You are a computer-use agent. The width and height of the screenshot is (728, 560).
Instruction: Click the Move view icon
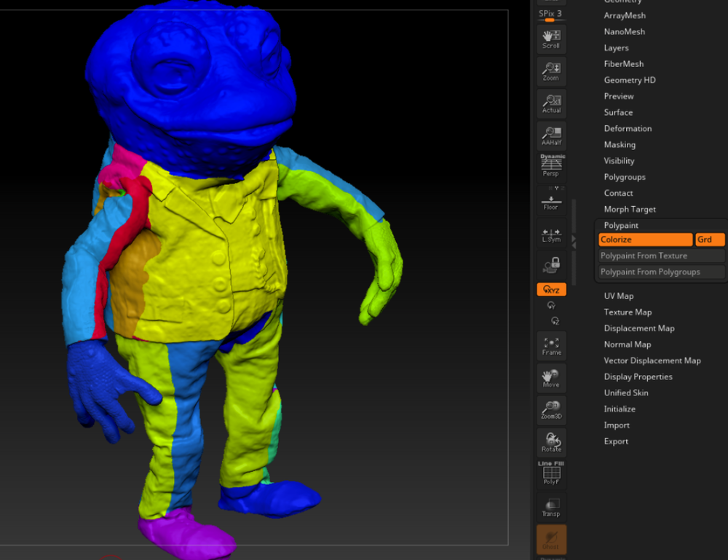(x=551, y=378)
